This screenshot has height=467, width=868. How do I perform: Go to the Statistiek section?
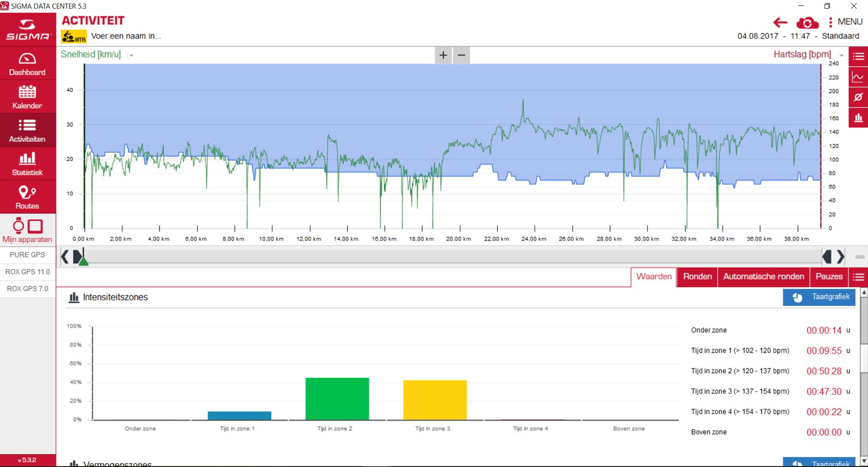coord(27,164)
